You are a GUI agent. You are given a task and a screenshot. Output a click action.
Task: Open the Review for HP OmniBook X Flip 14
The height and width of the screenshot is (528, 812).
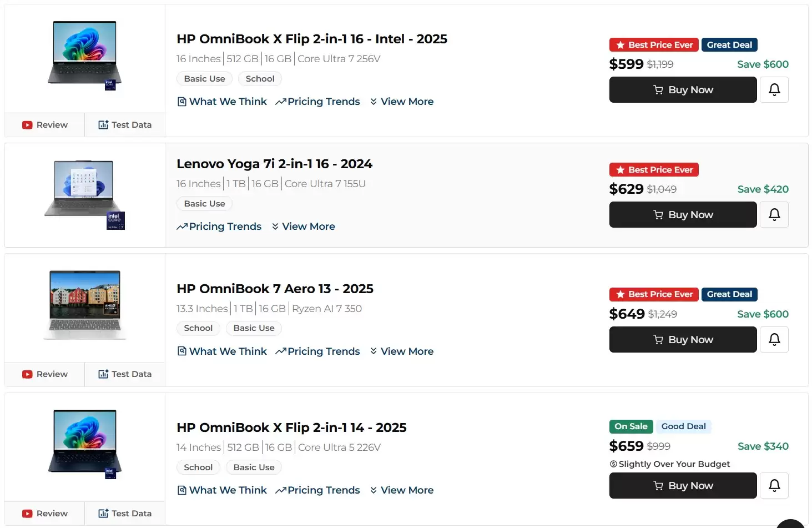click(45, 514)
